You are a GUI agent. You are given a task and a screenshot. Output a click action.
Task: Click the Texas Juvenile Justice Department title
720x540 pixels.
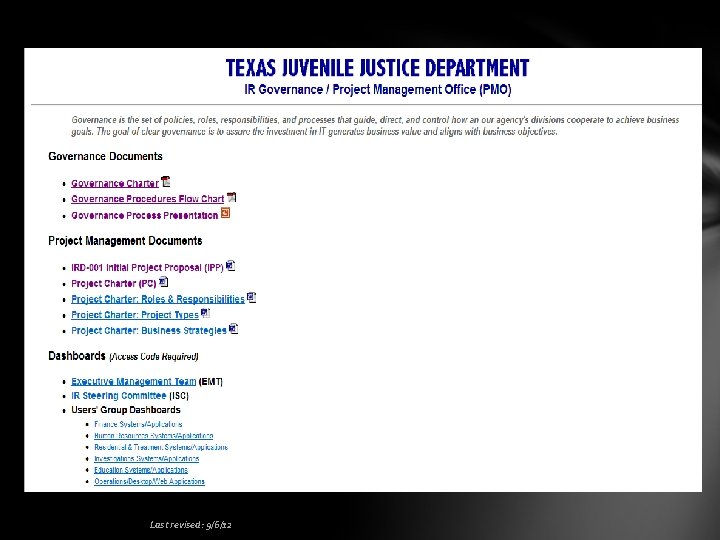pos(377,68)
